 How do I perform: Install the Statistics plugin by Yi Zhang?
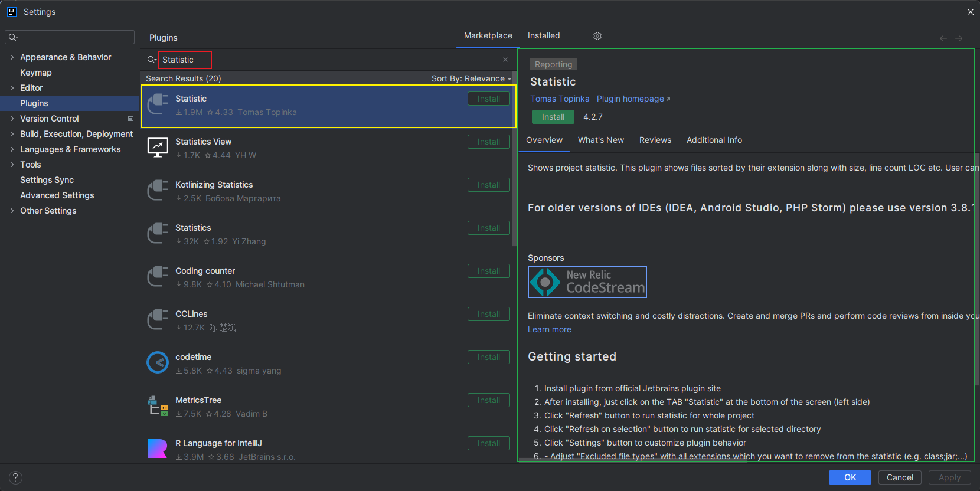click(x=489, y=228)
